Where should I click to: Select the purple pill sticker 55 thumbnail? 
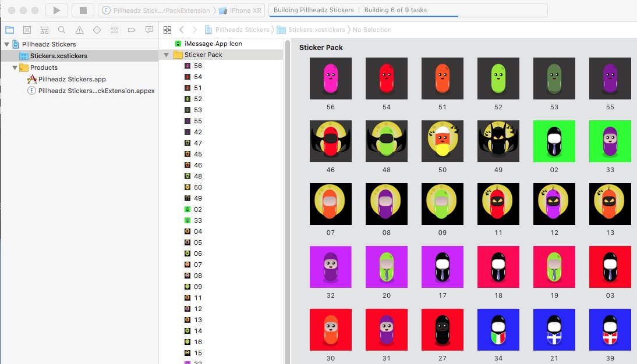(610, 78)
